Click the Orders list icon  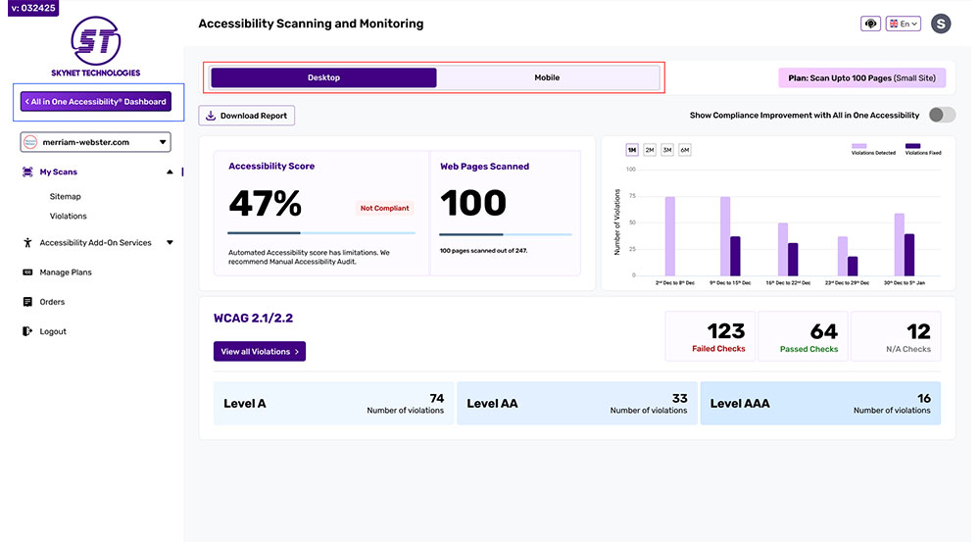click(x=27, y=302)
